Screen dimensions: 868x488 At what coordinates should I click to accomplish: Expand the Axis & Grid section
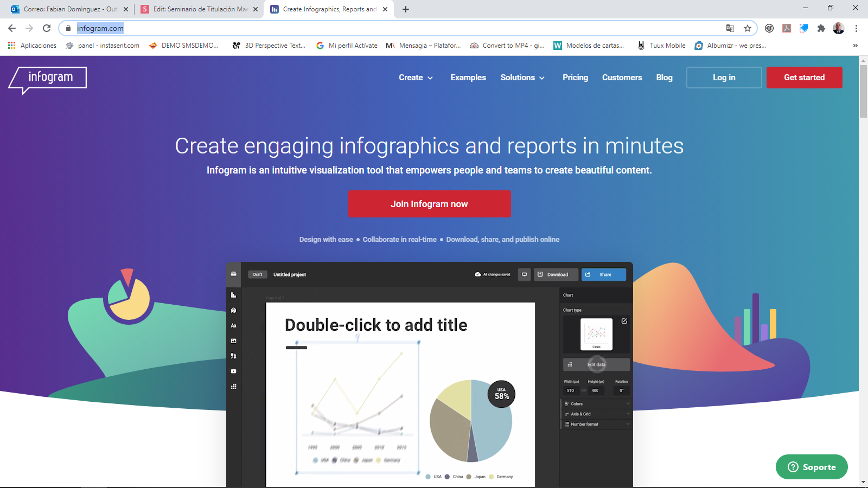pyautogui.click(x=596, y=414)
